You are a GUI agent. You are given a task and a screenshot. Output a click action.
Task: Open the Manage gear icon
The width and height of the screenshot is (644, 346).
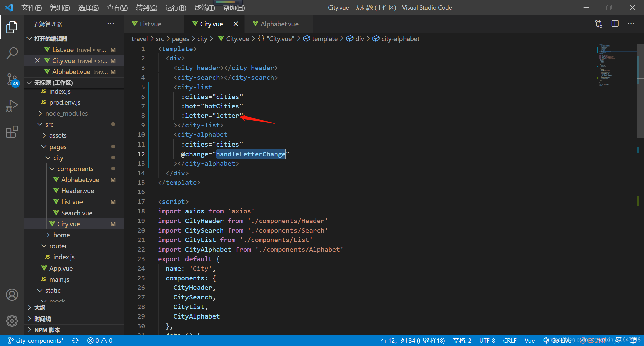click(12, 321)
